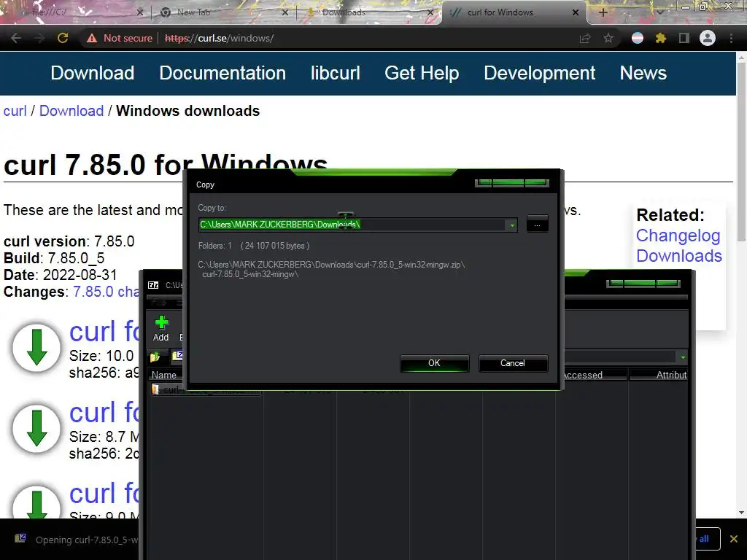
Task: Reload the curl.se page
Action: tap(63, 38)
